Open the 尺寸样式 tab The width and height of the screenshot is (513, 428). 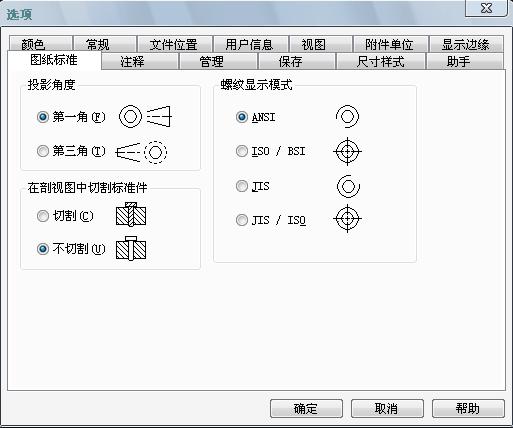381,61
